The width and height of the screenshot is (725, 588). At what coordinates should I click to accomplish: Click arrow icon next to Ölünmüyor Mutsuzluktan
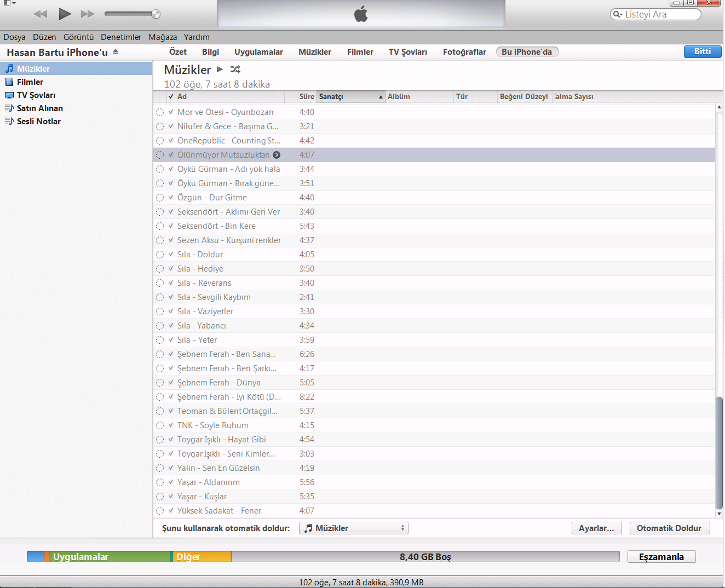coord(277,155)
